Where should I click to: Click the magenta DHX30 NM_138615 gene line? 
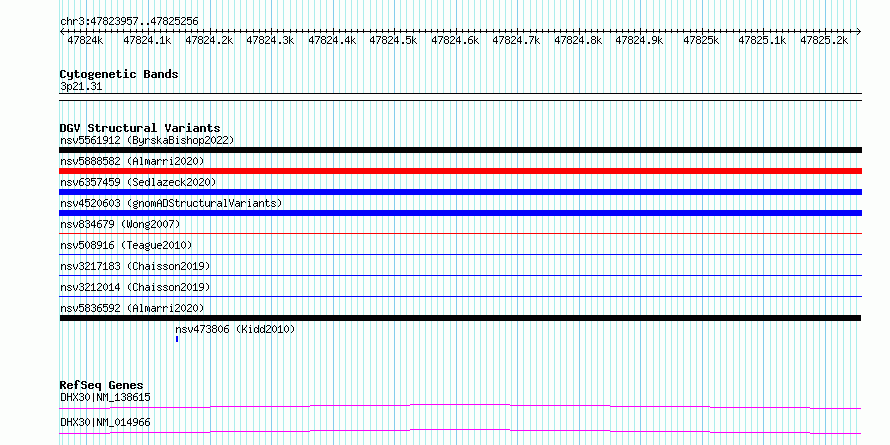pyautogui.click(x=460, y=406)
